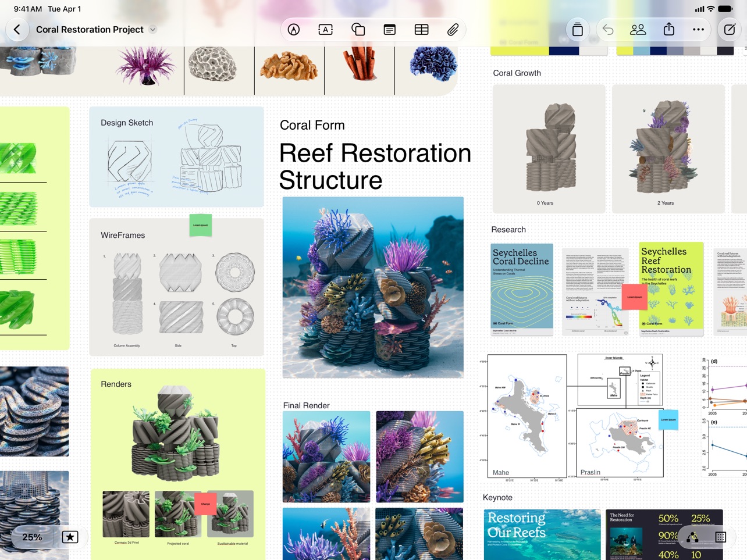Select the "Final Render" label
The image size is (747, 560).
(307, 405)
